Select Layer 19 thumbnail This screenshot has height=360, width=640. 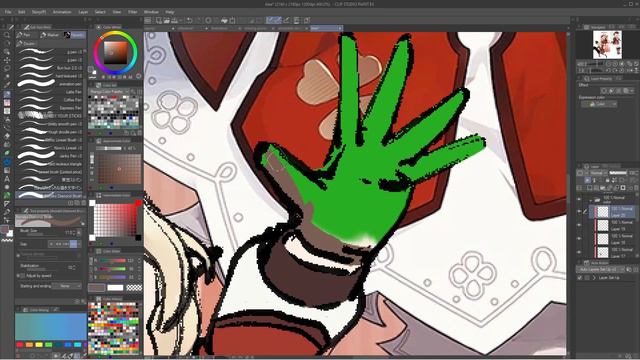603,225
